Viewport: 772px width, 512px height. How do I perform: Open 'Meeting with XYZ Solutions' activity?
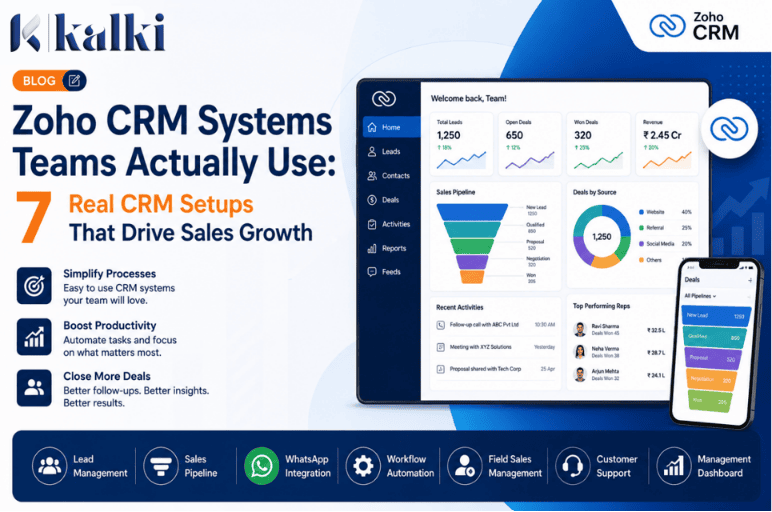click(x=495, y=347)
